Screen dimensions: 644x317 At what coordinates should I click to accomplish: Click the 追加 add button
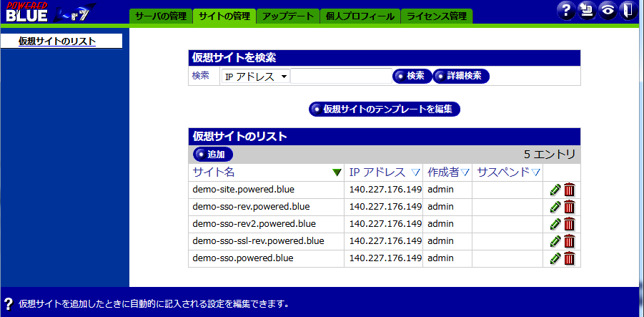[x=213, y=155]
